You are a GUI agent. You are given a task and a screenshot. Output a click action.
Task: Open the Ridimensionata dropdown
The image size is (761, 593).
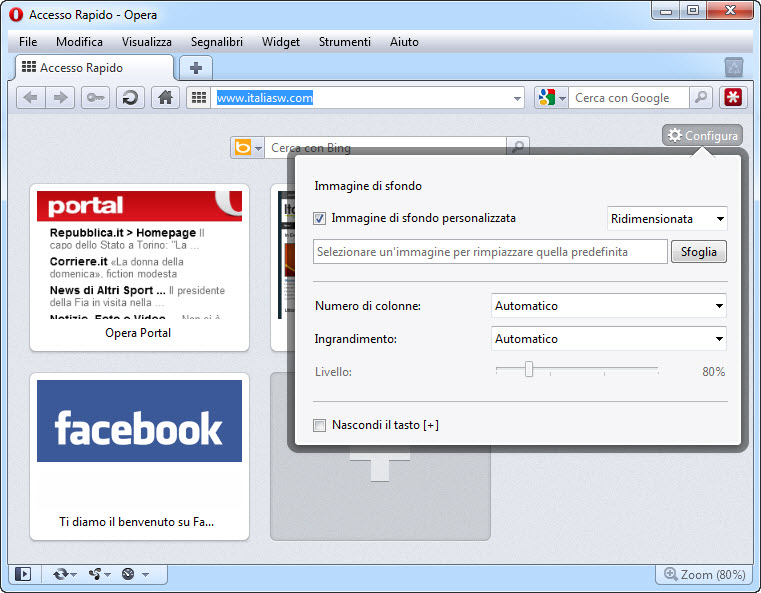point(667,219)
